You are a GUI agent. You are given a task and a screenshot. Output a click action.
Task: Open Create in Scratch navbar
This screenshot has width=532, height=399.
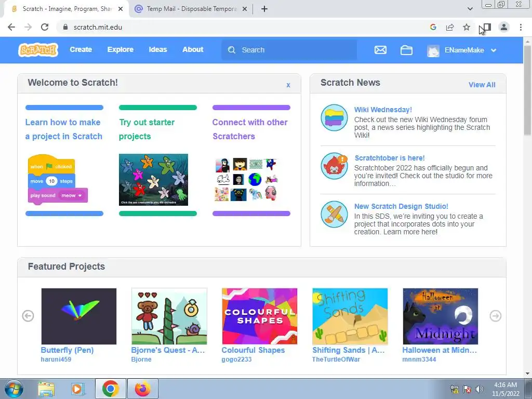(x=81, y=49)
